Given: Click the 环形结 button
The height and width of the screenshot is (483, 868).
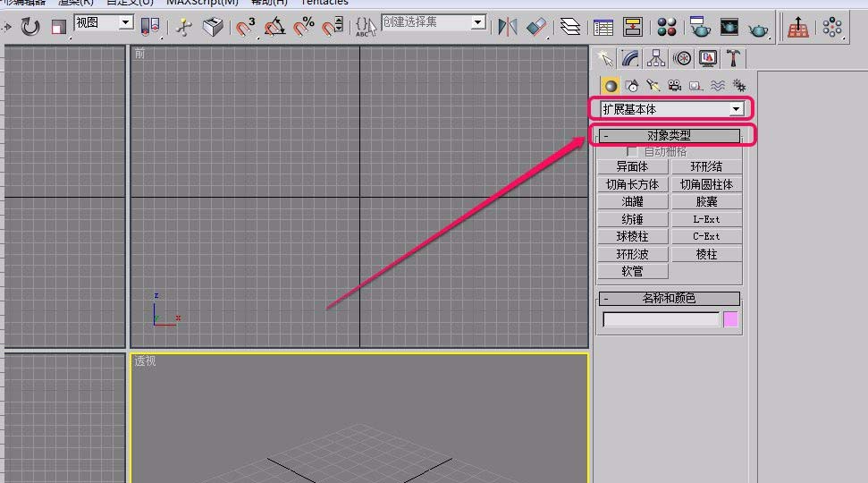Looking at the screenshot, I should tap(706, 166).
